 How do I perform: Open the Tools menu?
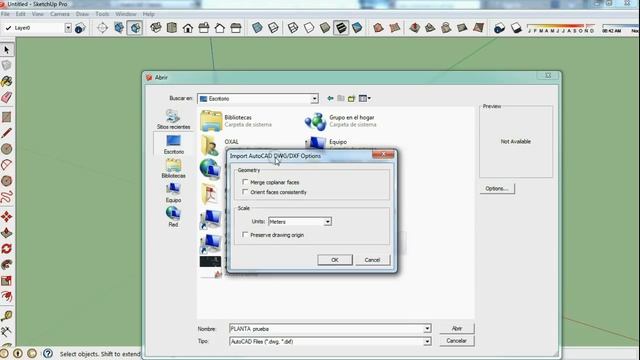pos(102,14)
